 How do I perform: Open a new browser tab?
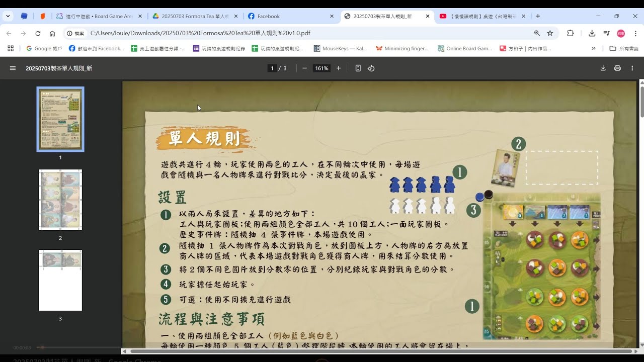click(x=538, y=16)
